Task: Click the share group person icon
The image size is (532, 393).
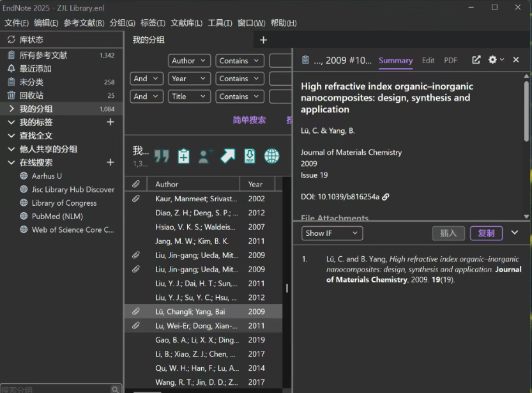Action: pos(205,156)
